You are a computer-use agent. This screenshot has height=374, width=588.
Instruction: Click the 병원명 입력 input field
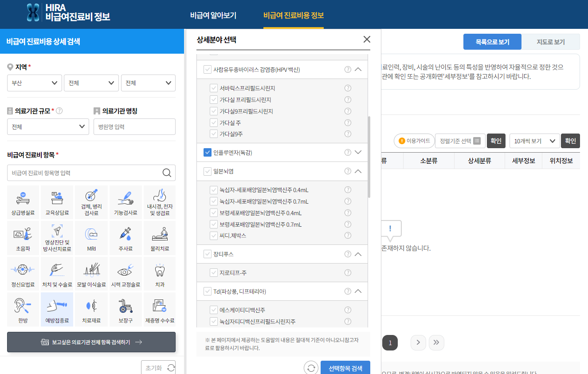(x=134, y=126)
